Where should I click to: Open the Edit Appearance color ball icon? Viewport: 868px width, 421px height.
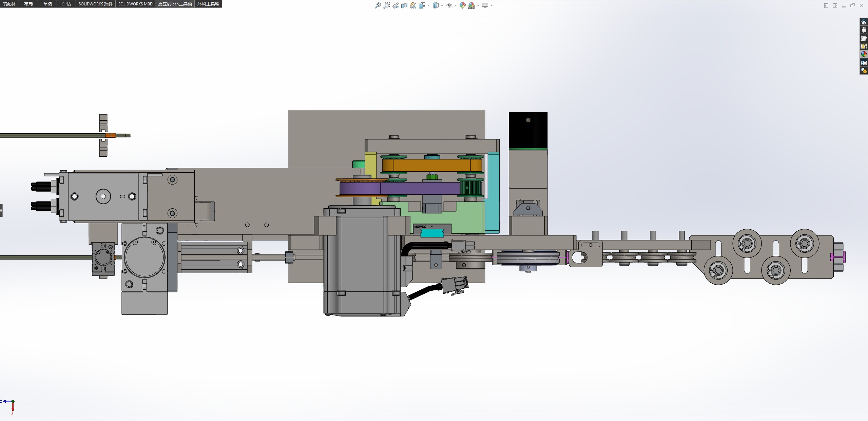pyautogui.click(x=462, y=5)
